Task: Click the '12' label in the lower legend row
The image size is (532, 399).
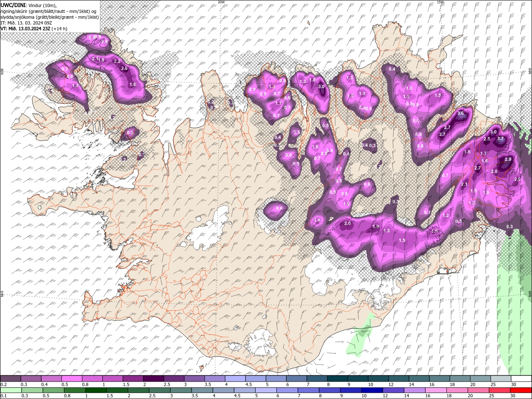Action: click(386, 396)
